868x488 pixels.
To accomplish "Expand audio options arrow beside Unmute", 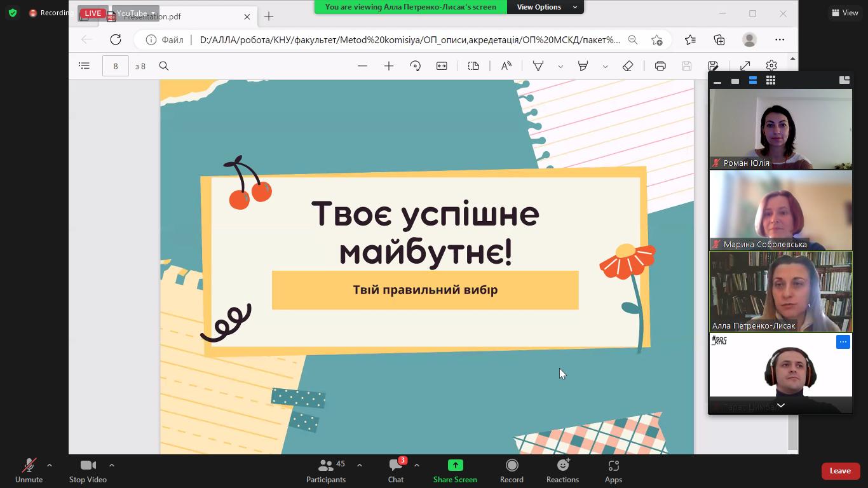I will click(x=50, y=465).
